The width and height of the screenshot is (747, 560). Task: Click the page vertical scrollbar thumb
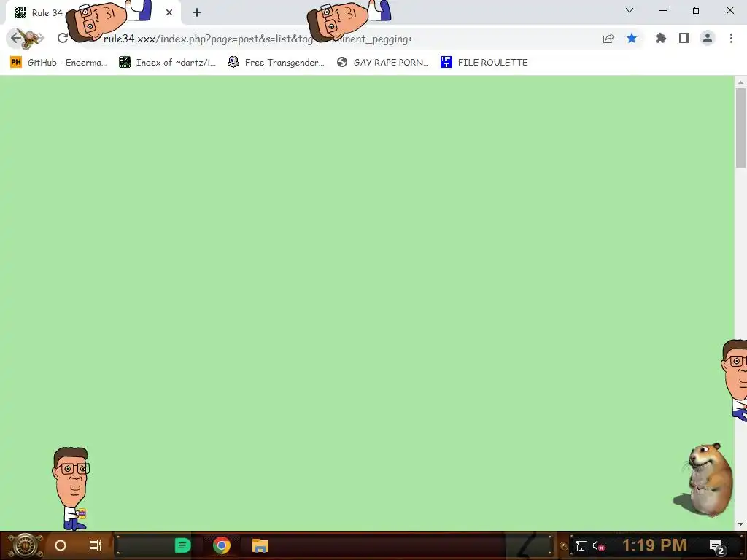[x=740, y=128]
